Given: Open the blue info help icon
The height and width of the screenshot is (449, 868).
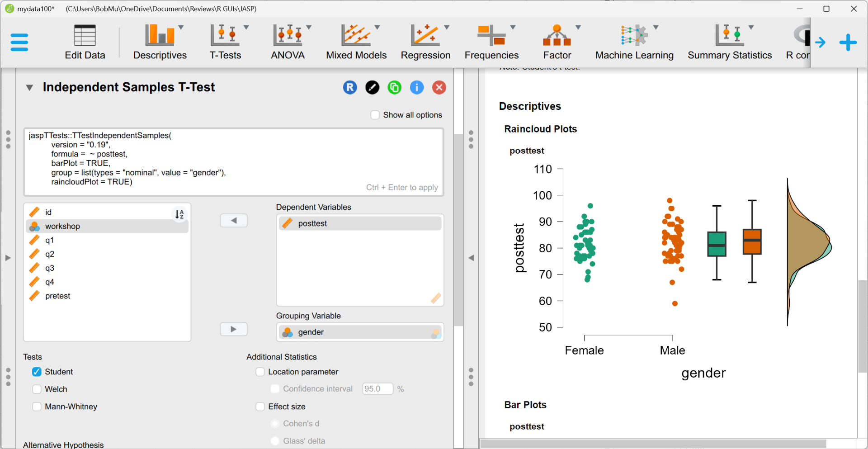Looking at the screenshot, I should [416, 87].
